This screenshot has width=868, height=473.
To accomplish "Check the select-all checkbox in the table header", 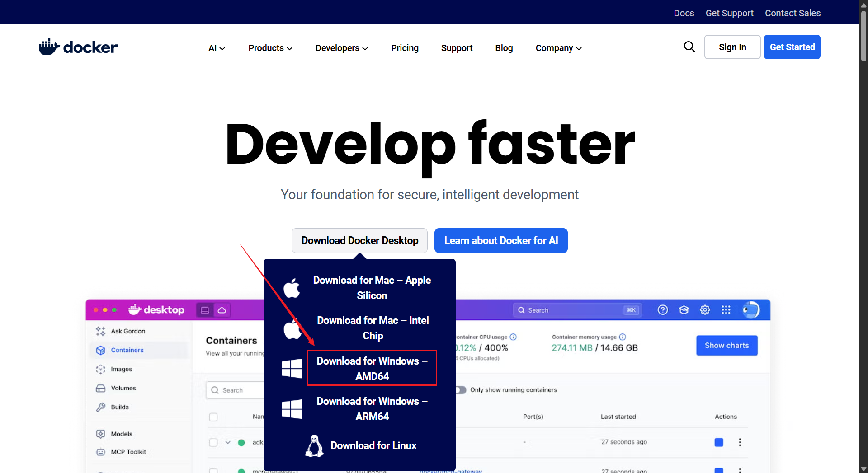I will point(213,417).
